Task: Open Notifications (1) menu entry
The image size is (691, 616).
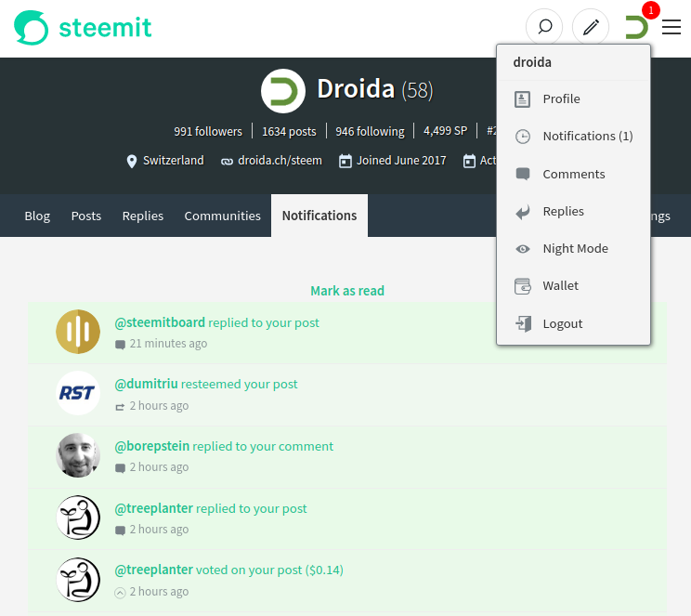Action: point(587,137)
